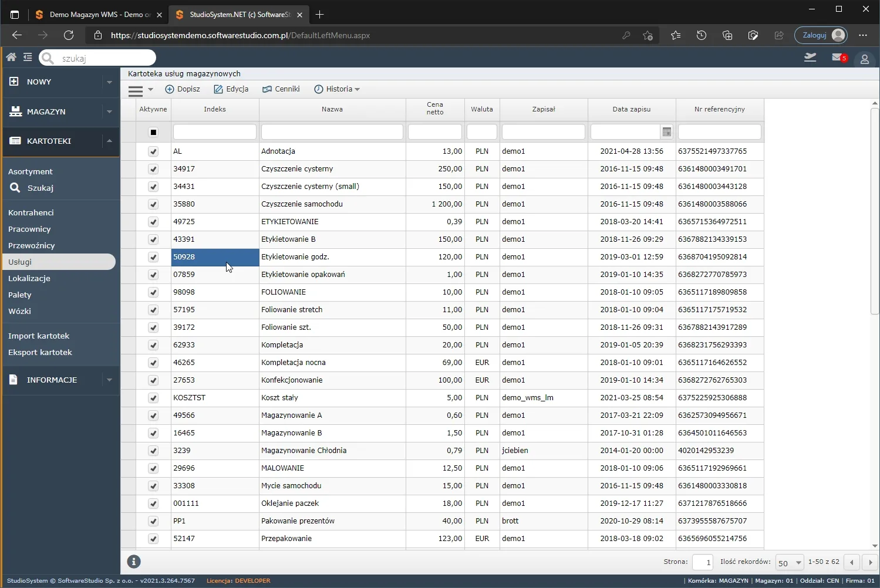Click scrollbar down arrow of the table
Viewport: 880px width, 588px height.
click(x=875, y=546)
